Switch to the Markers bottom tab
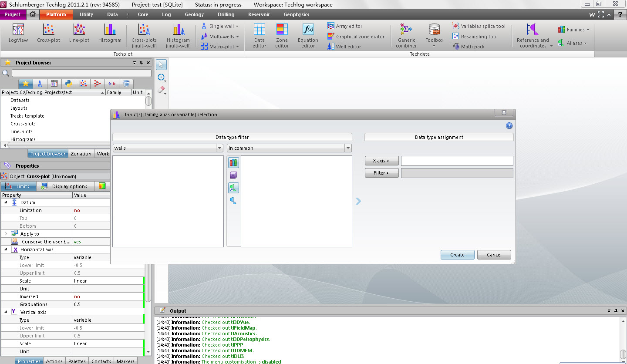Image resolution: width=627 pixels, height=364 pixels. click(x=125, y=361)
